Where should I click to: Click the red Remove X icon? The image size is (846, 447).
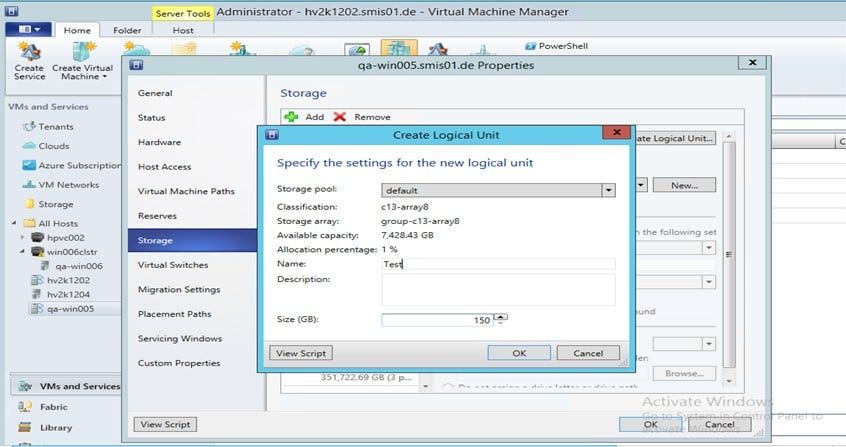pyautogui.click(x=340, y=117)
